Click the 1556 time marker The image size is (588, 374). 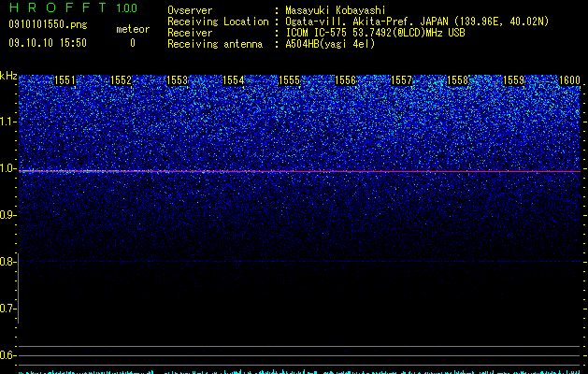[x=345, y=80]
